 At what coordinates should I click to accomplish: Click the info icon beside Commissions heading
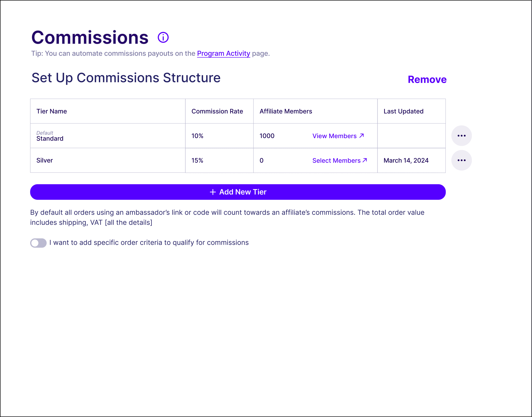(x=163, y=37)
